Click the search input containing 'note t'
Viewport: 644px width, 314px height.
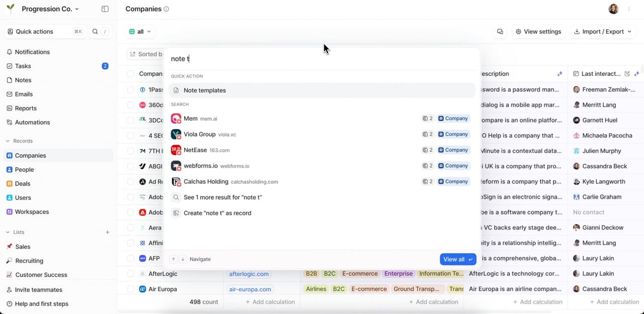tap(322, 59)
